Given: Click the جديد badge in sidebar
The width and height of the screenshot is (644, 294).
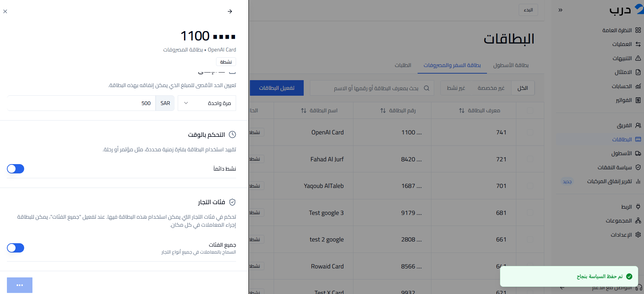Looking at the screenshot, I should (x=567, y=181).
